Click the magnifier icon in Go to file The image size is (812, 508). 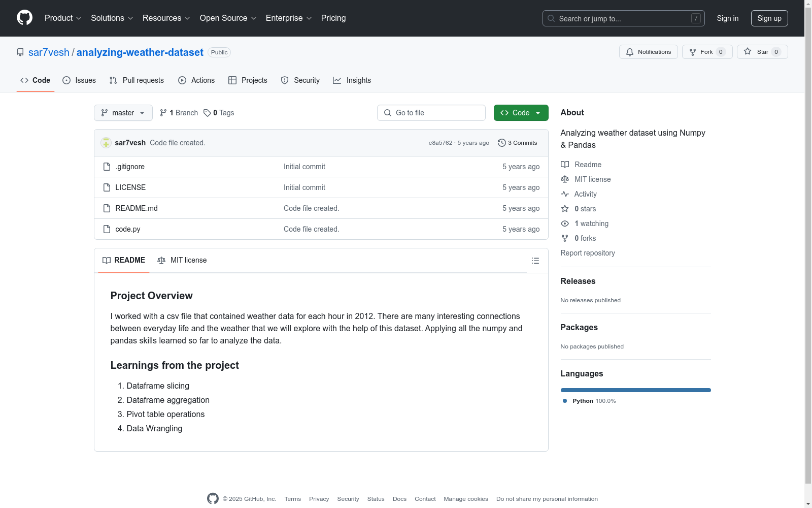point(388,113)
